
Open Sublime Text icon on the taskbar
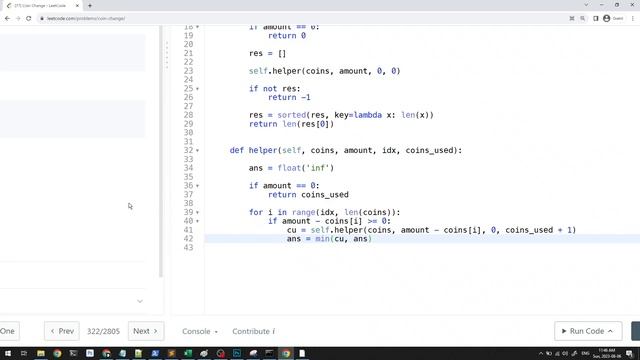[171, 353]
